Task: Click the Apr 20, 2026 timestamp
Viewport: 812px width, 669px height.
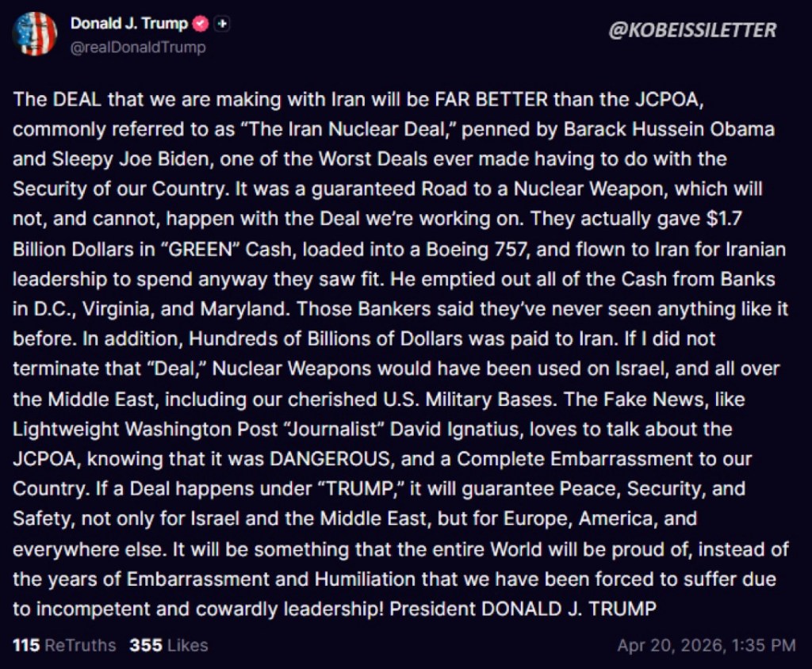Action: click(706, 645)
